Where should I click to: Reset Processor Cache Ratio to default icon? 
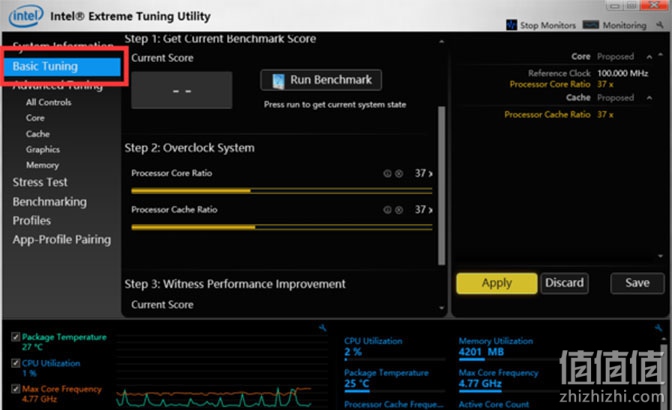click(399, 210)
